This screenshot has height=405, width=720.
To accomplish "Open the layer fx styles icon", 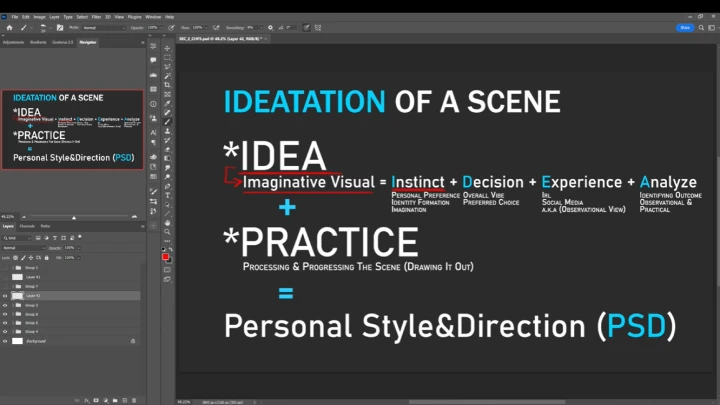I will (x=86, y=400).
